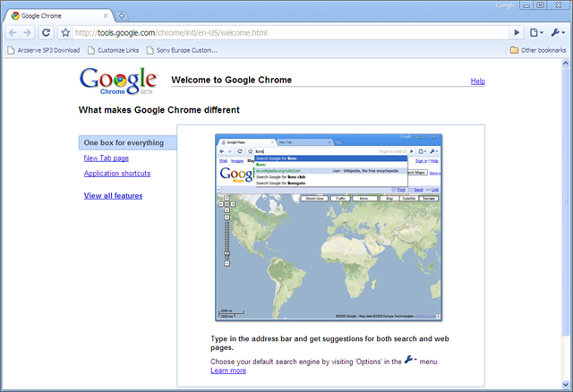Image resolution: width=573 pixels, height=392 pixels.
Task: Open the Sony Europe Custom bookmark
Action: (182, 50)
